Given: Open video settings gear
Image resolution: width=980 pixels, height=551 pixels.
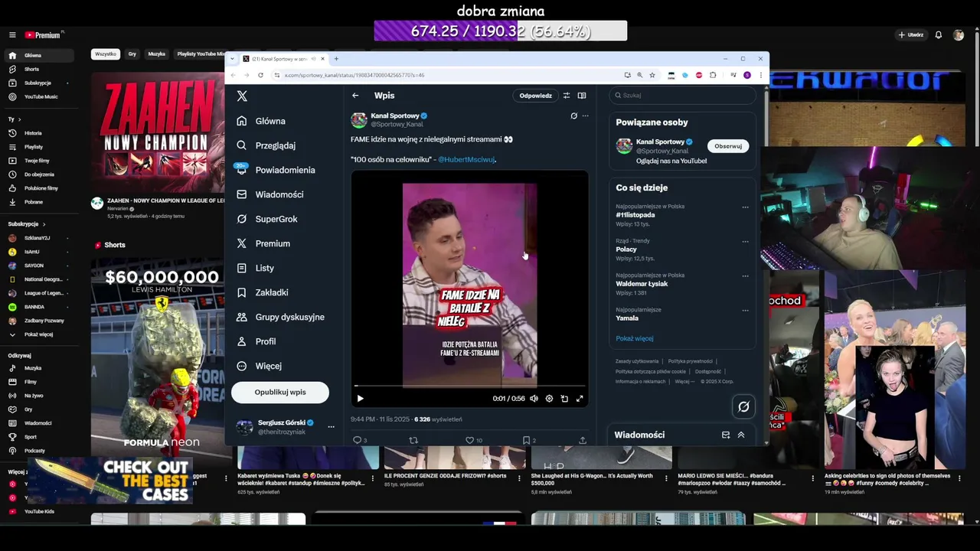Looking at the screenshot, I should click(549, 398).
